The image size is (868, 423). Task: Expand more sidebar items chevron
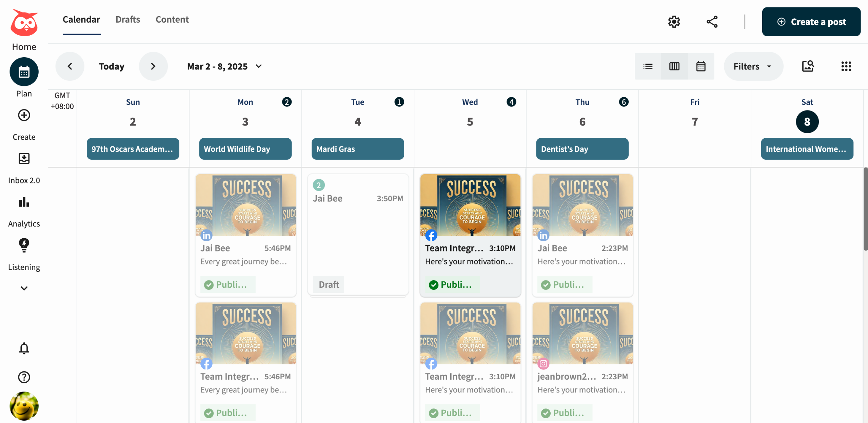[x=24, y=288]
